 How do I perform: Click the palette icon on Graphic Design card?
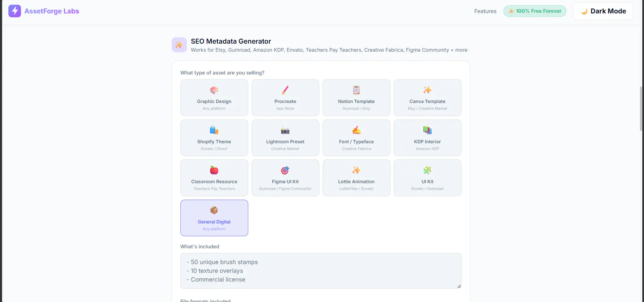tap(214, 90)
